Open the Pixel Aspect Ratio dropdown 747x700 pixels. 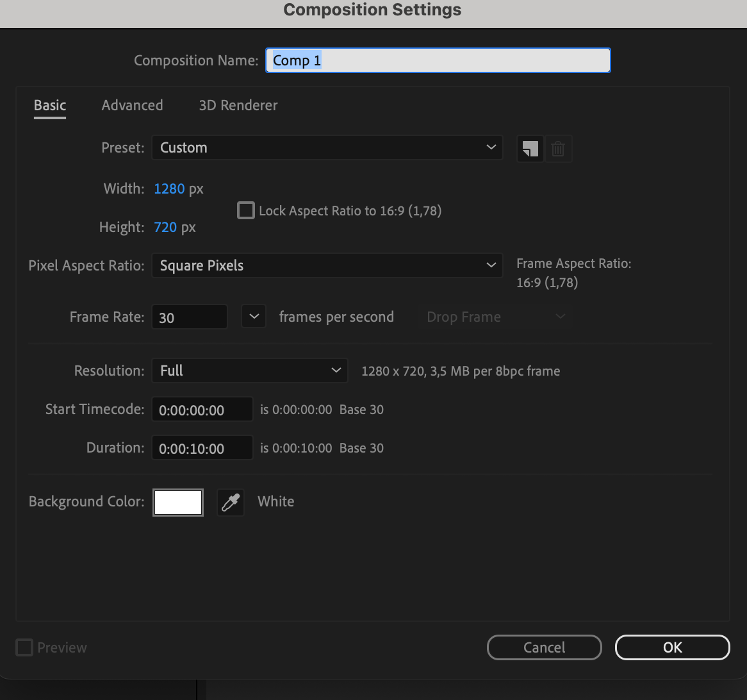(x=327, y=265)
